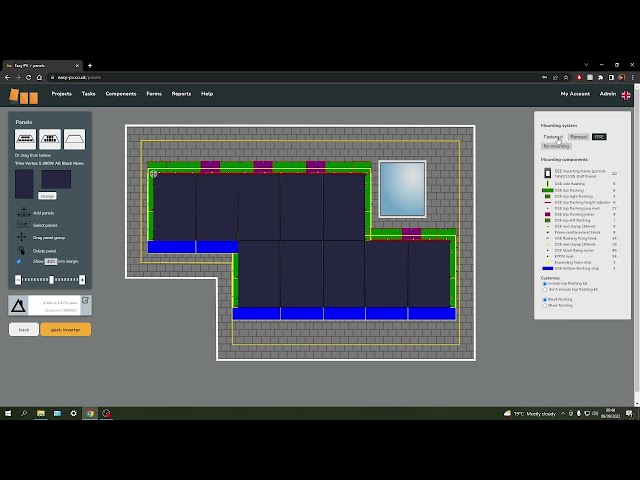Click the bookmark star icon
Screen dimensions: 640x480
(566, 77)
